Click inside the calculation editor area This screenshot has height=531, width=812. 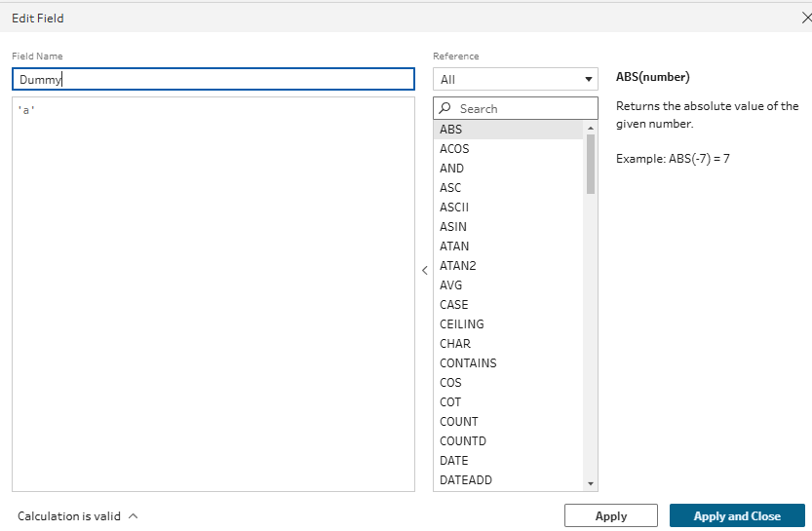click(213, 292)
